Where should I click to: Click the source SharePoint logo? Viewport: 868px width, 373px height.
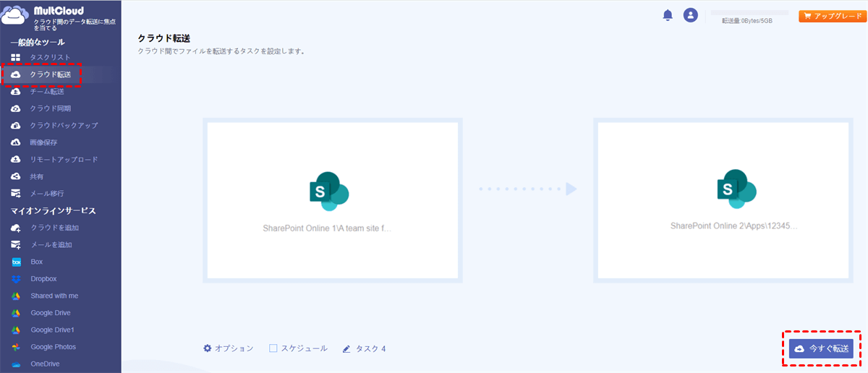pos(329,191)
